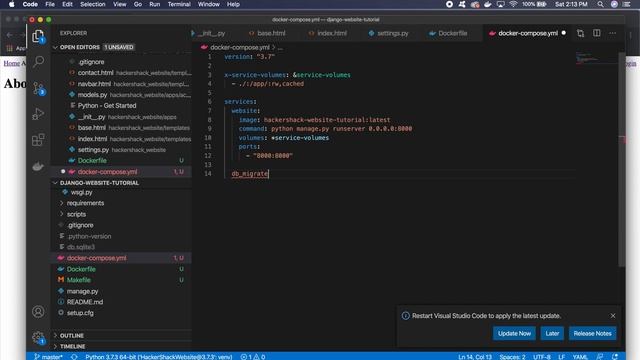Click the Docker whale menu bar icon
The width and height of the screenshot is (640, 360).
tap(487, 4)
